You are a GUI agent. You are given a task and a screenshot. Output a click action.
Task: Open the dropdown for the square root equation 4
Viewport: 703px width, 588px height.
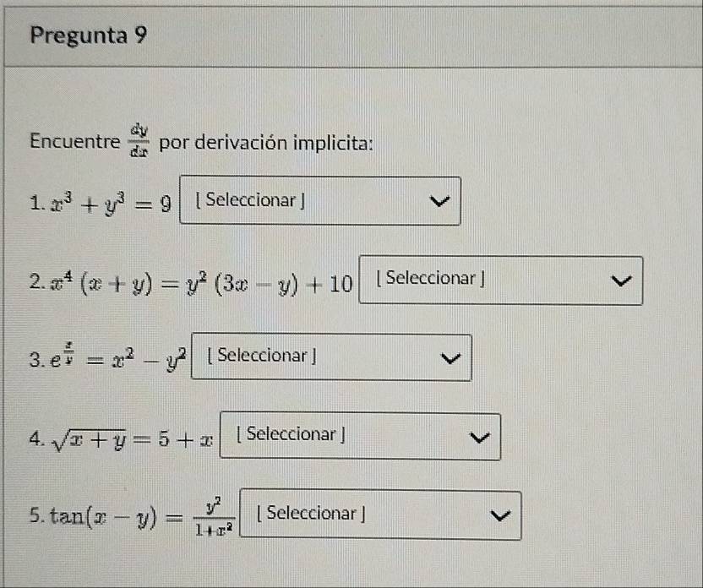[x=360, y=436]
